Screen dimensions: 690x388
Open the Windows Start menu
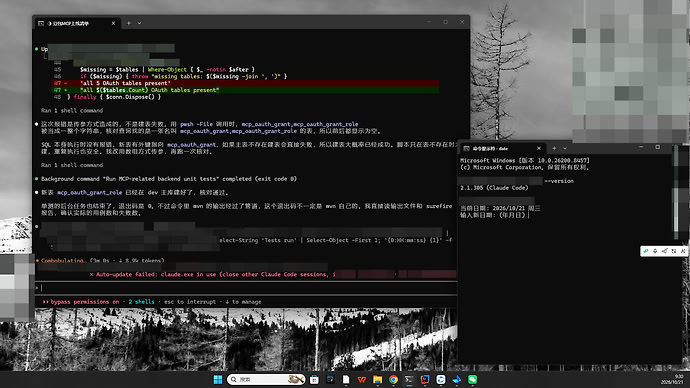click(x=218, y=379)
